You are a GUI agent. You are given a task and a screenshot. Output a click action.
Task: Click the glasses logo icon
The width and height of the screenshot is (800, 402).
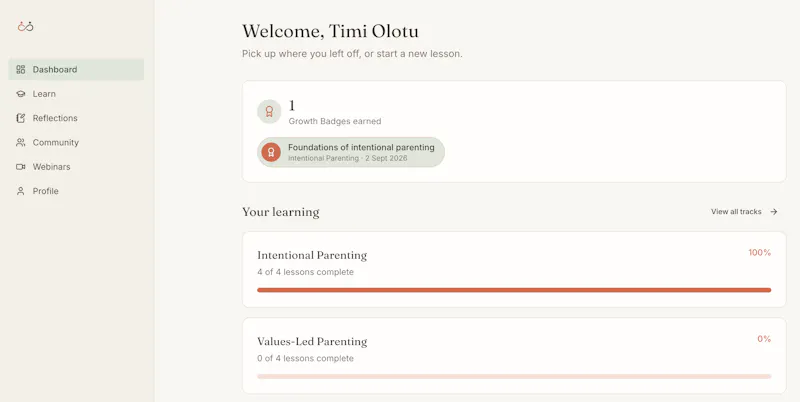[x=26, y=26]
